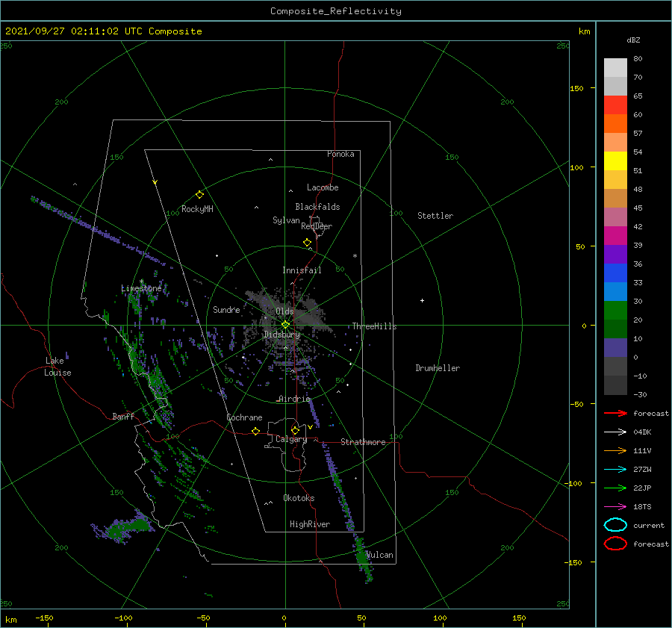
Task: Click the white 04DK arrow in legend
Action: (615, 432)
